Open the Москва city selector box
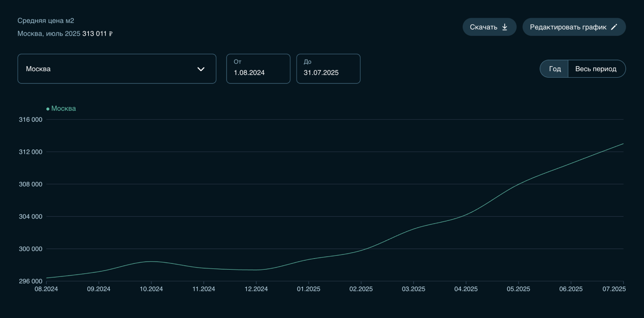This screenshot has height=318, width=644. point(110,69)
